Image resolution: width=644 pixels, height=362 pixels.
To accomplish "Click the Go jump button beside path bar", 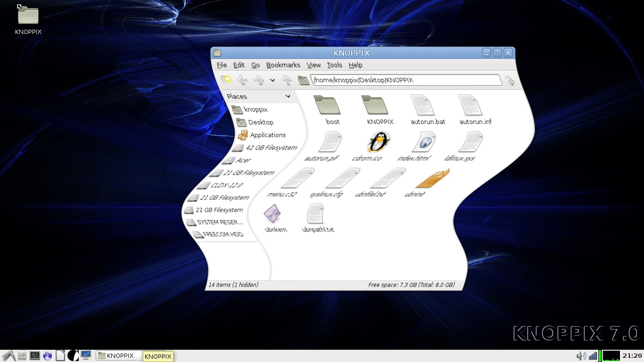I will click(x=509, y=81).
